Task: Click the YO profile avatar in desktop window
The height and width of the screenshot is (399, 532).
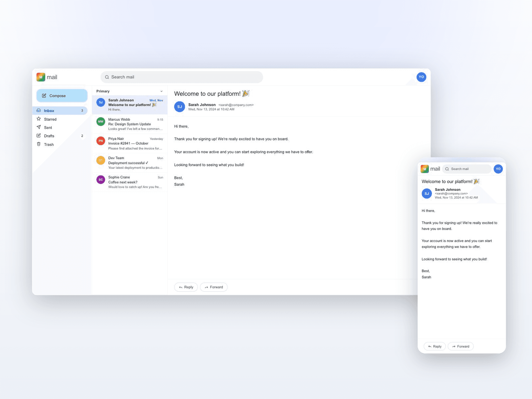Action: 421,77
